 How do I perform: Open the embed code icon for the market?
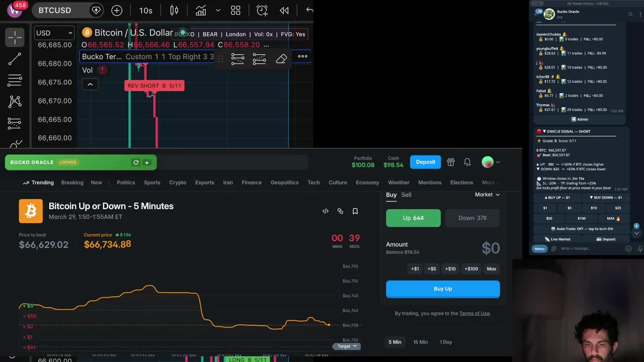pyautogui.click(x=326, y=211)
